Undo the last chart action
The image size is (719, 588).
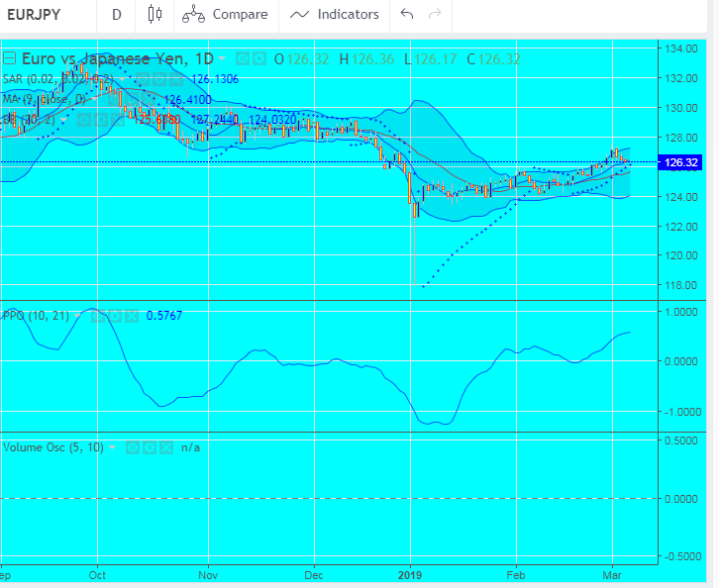(x=406, y=15)
